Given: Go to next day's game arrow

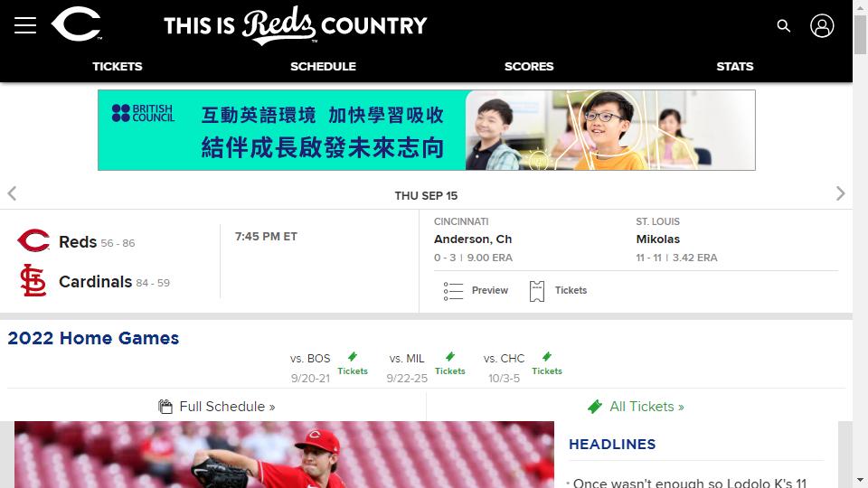Looking at the screenshot, I should click(840, 193).
